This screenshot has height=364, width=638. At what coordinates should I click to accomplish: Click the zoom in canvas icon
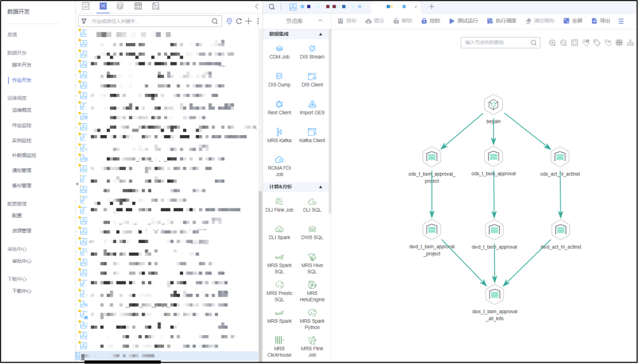[x=552, y=43]
